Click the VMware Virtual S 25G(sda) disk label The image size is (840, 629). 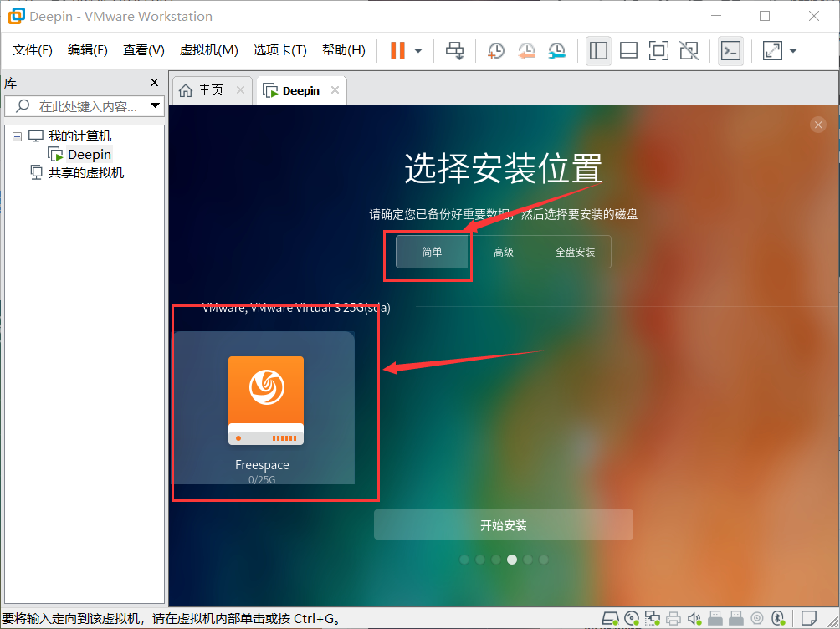click(296, 308)
